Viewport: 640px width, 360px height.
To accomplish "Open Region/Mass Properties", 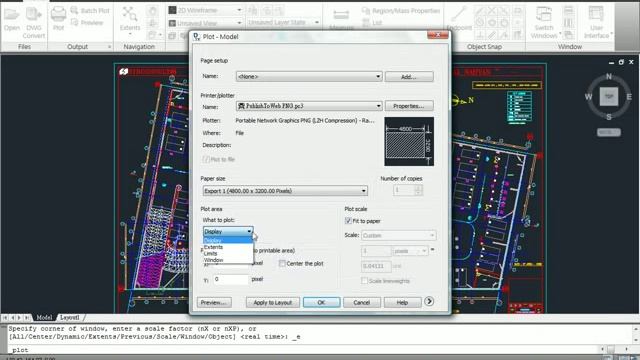I will (x=401, y=11).
